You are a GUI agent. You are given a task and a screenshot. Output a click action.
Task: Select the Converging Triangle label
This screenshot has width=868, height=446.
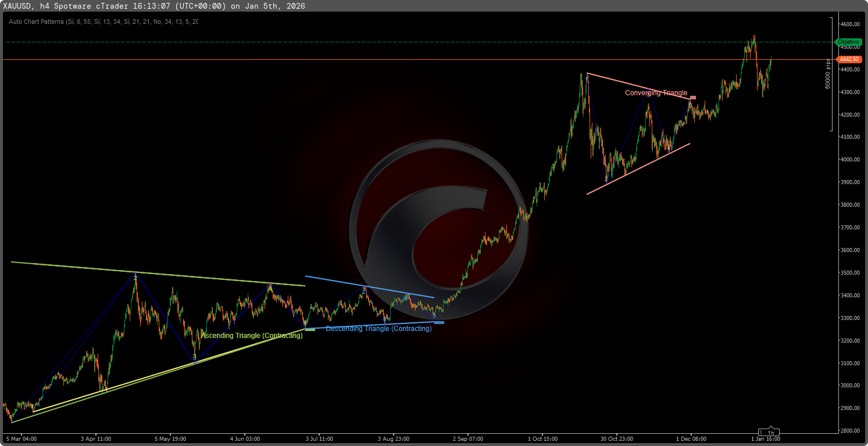656,93
